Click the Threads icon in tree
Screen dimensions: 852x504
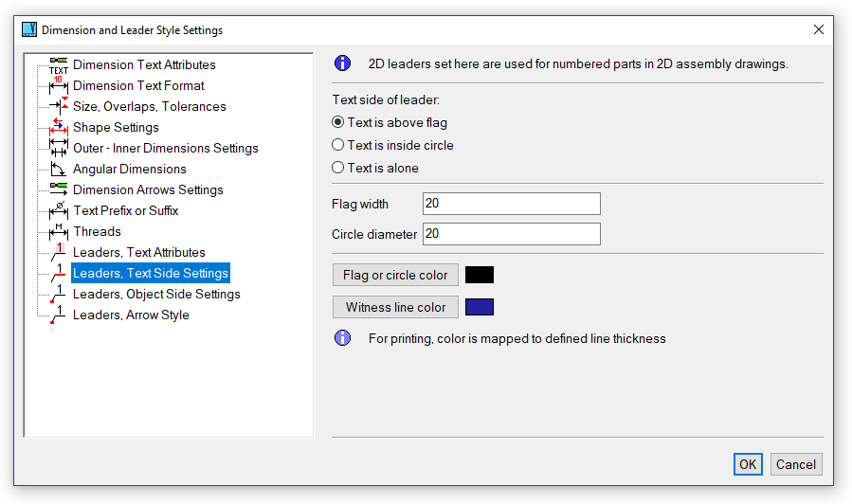(59, 232)
